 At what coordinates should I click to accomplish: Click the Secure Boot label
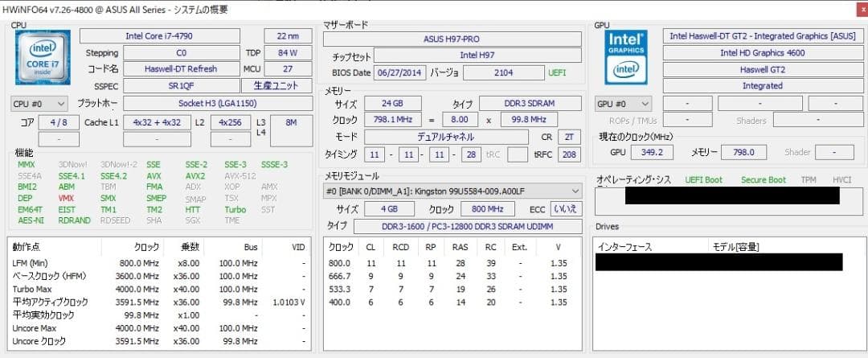[x=764, y=180]
